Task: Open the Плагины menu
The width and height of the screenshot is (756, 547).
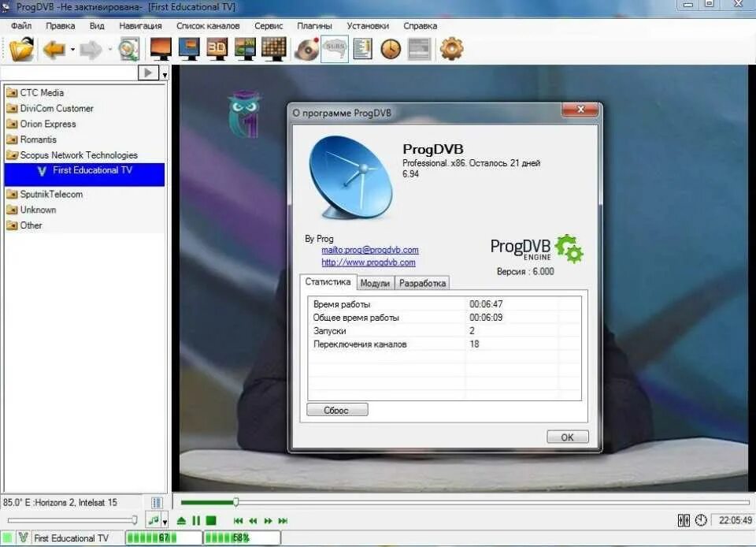Action: (314, 26)
